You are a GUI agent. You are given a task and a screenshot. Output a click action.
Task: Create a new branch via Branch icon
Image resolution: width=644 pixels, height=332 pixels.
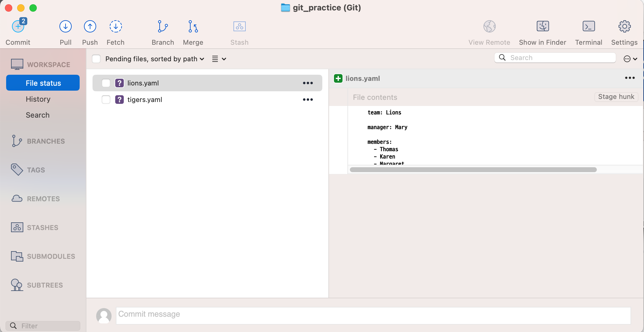tap(163, 27)
